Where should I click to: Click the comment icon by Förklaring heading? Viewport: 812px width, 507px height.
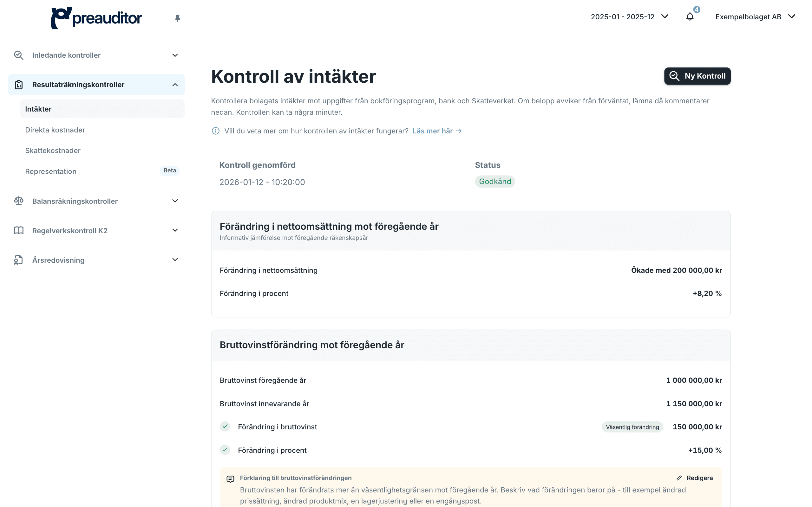click(230, 479)
